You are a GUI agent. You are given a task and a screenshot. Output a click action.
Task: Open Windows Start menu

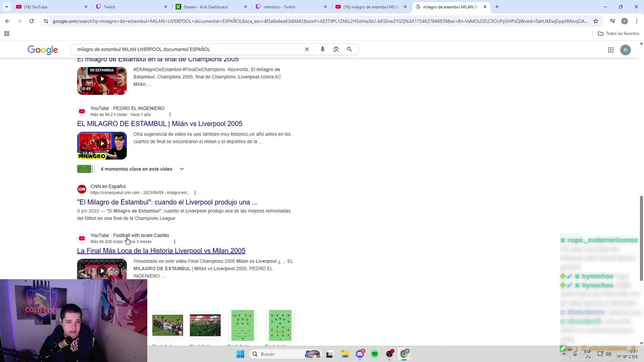(x=240, y=354)
